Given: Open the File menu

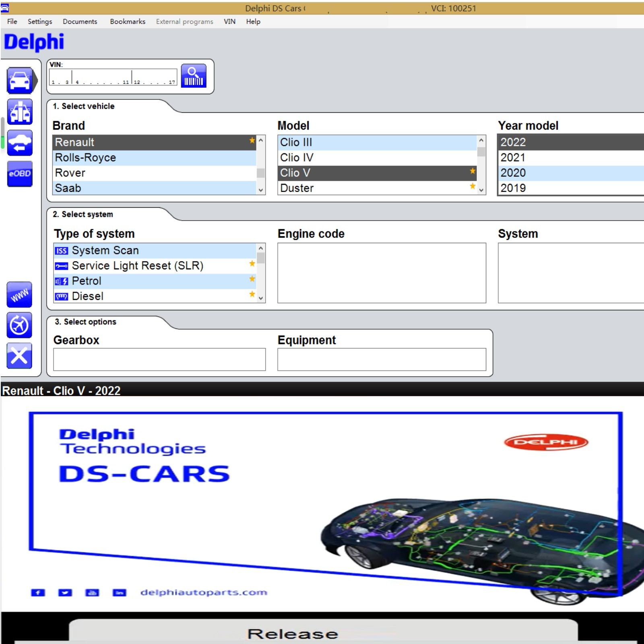Looking at the screenshot, I should pyautogui.click(x=12, y=21).
